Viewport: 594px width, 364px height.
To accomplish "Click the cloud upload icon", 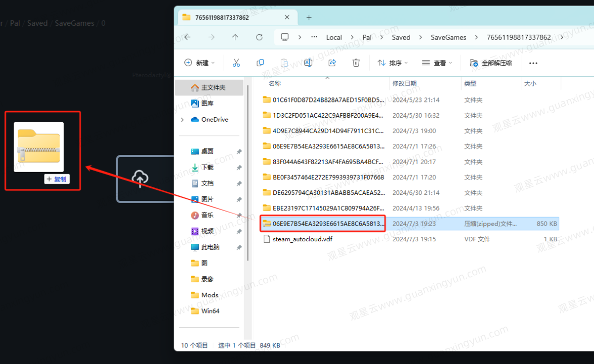I will tap(140, 178).
